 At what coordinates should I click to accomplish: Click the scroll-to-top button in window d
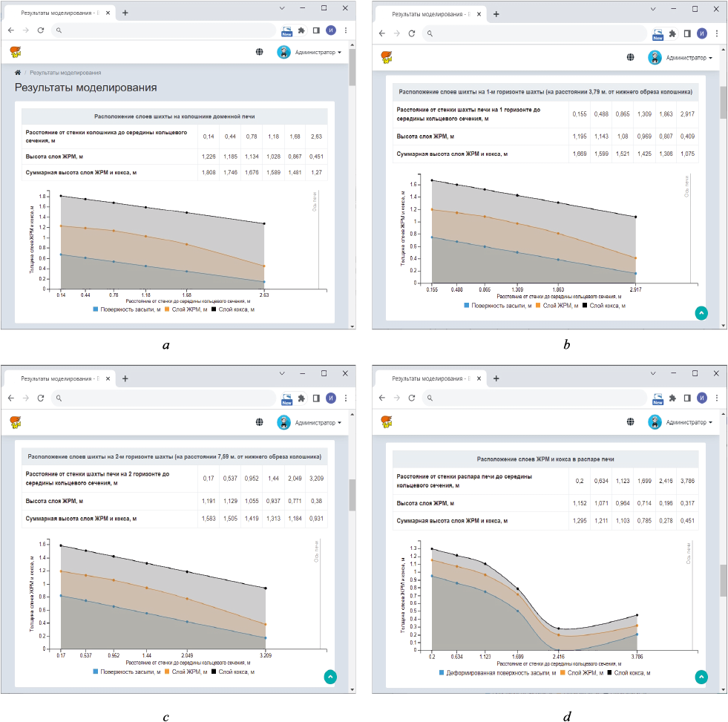click(701, 677)
